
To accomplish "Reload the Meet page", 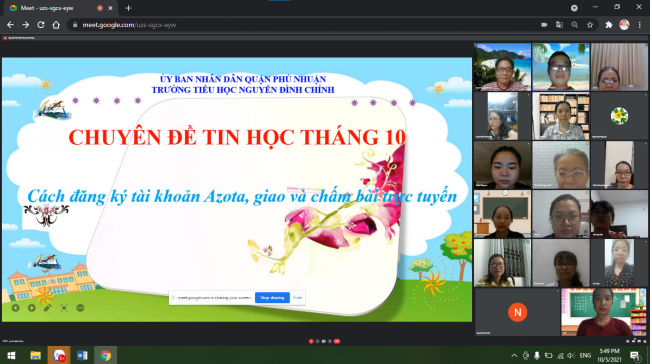I will 41,25.
